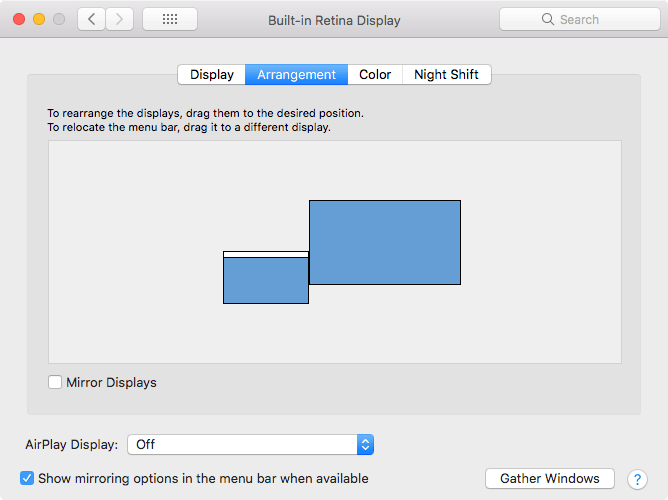Go back with the left chevron button
Image resolution: width=668 pixels, height=500 pixels.
click(x=91, y=19)
